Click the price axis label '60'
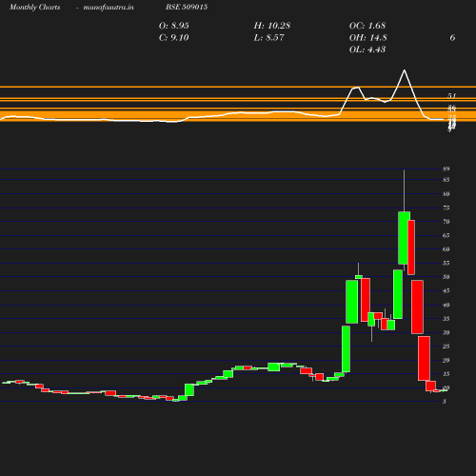476x476 pixels. tap(446, 249)
